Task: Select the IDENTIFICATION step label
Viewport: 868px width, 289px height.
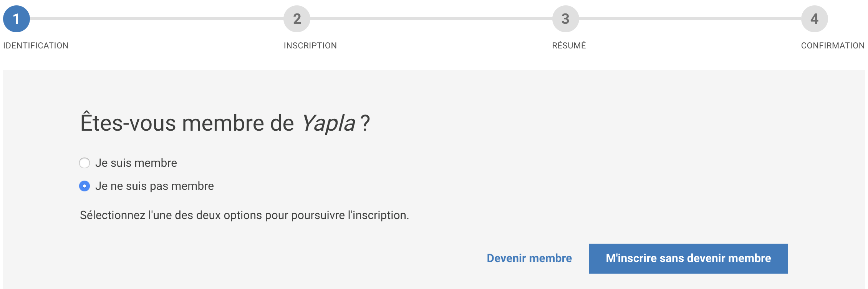Action: coord(36,46)
